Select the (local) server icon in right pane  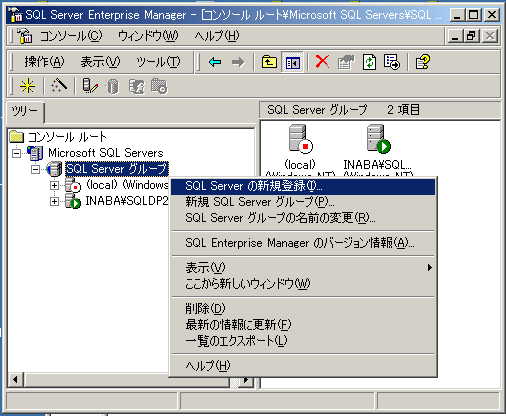point(300,139)
